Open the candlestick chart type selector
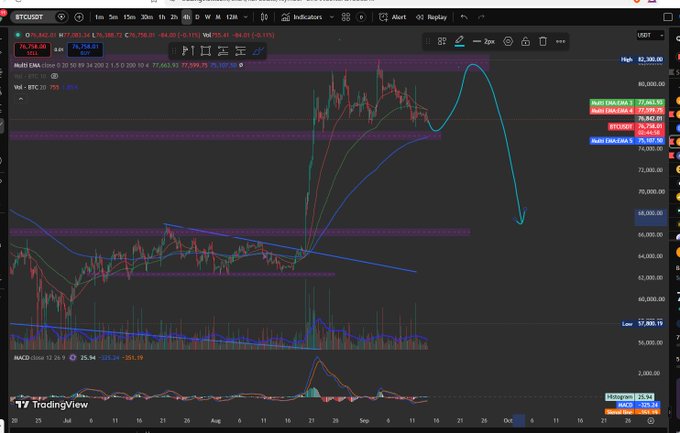Image resolution: width=680 pixels, height=433 pixels. (264, 17)
